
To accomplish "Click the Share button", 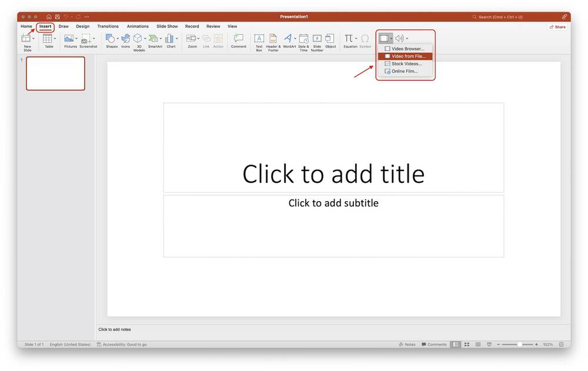I will tap(557, 27).
